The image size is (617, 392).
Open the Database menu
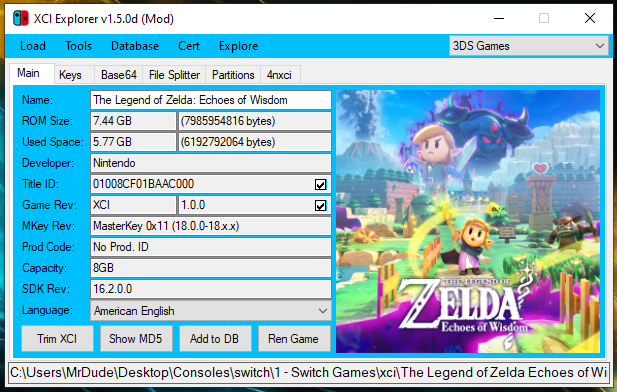pos(135,46)
